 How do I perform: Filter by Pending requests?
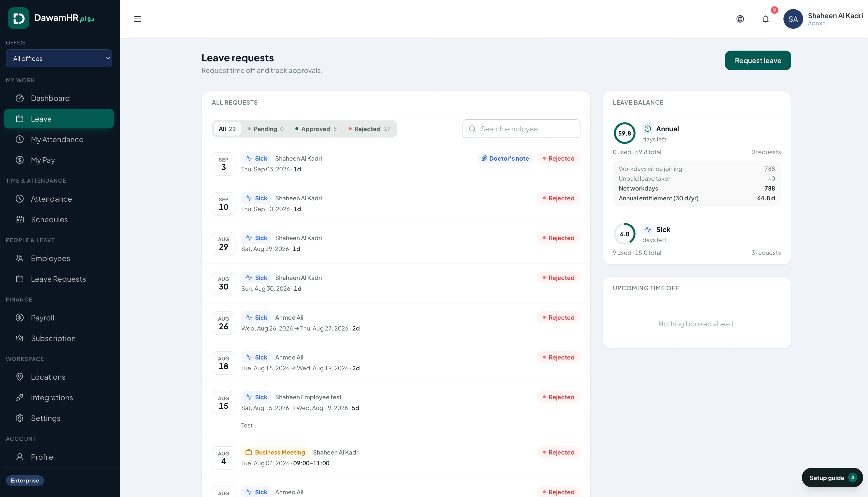click(265, 129)
